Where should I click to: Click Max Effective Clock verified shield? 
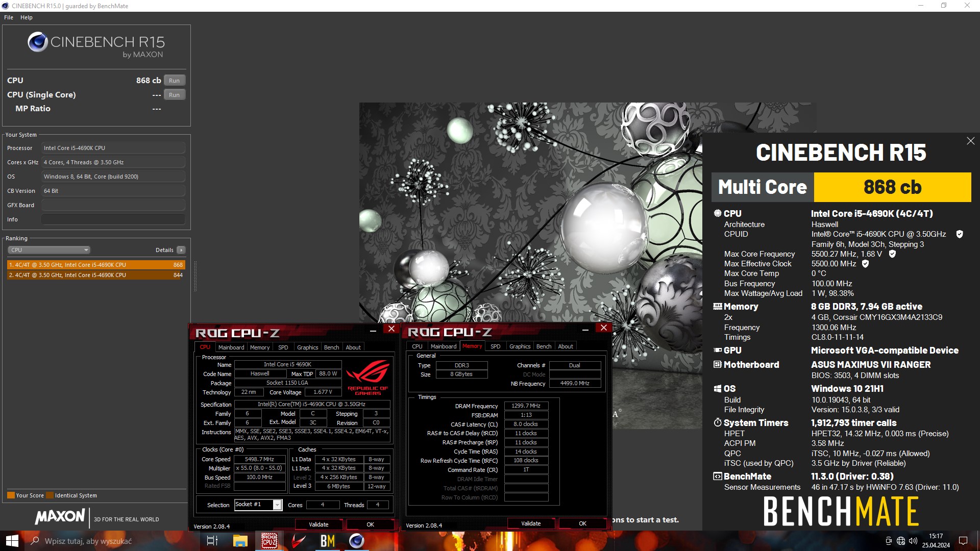865,264
